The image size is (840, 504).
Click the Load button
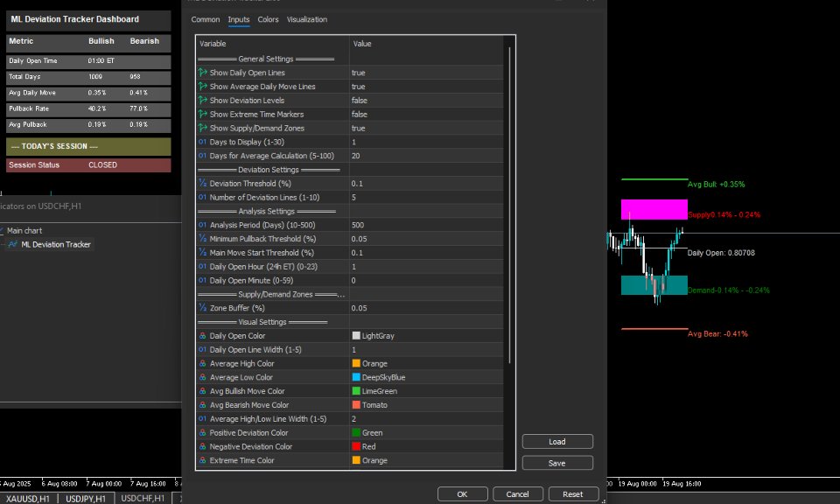pyautogui.click(x=557, y=441)
